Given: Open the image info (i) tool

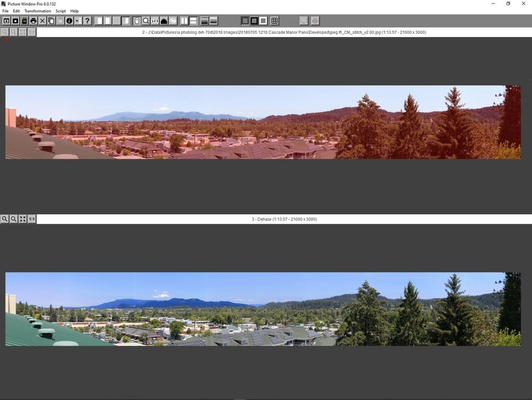Looking at the screenshot, I should pos(69,21).
